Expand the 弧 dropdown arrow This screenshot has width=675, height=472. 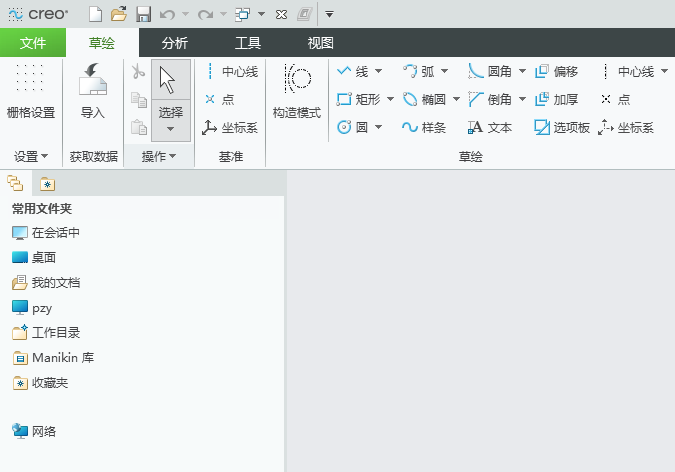tap(444, 71)
